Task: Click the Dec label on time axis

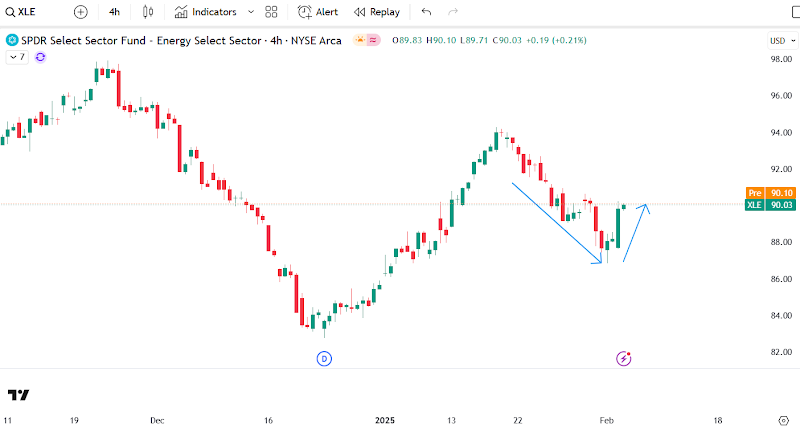Action: point(157,420)
